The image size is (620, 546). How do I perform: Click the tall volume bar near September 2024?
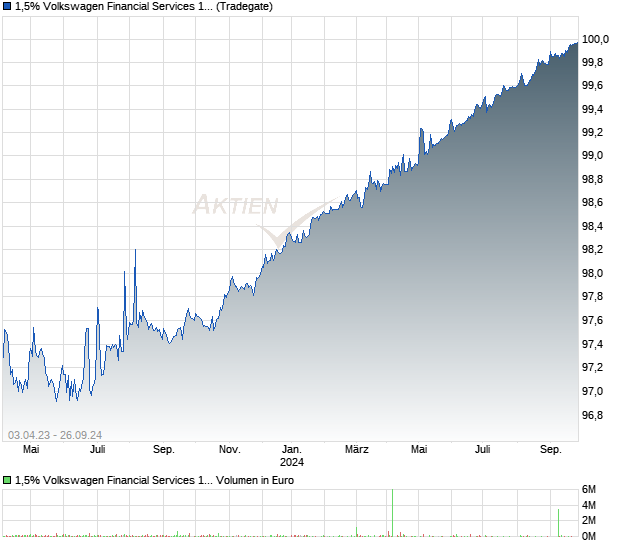558,520
